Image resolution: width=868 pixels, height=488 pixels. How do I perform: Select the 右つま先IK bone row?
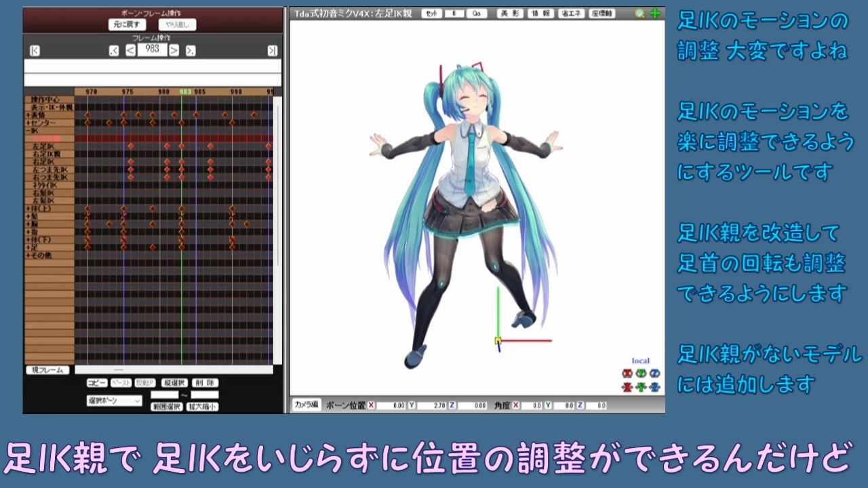(x=49, y=178)
